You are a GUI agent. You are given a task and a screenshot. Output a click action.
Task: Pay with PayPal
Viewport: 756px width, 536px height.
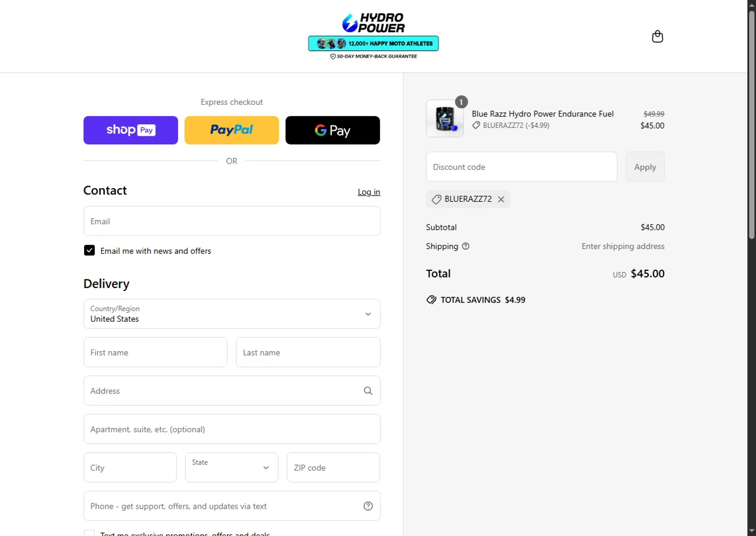(231, 130)
